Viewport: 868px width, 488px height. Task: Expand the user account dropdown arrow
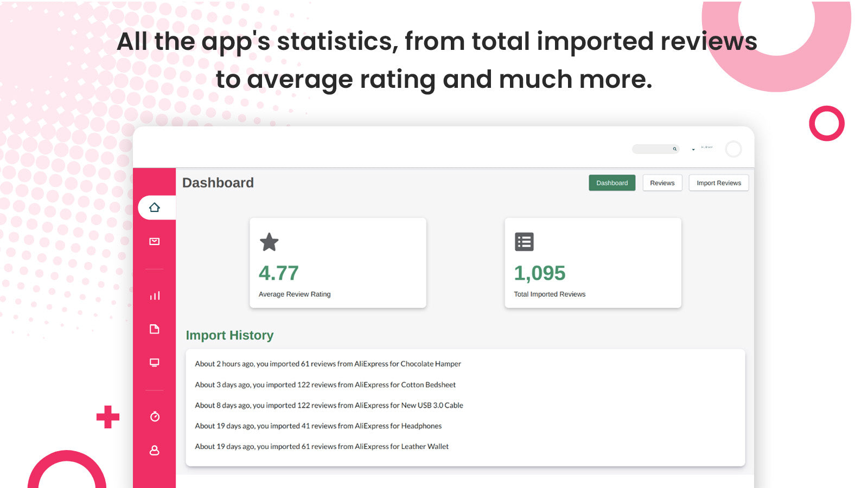click(693, 150)
